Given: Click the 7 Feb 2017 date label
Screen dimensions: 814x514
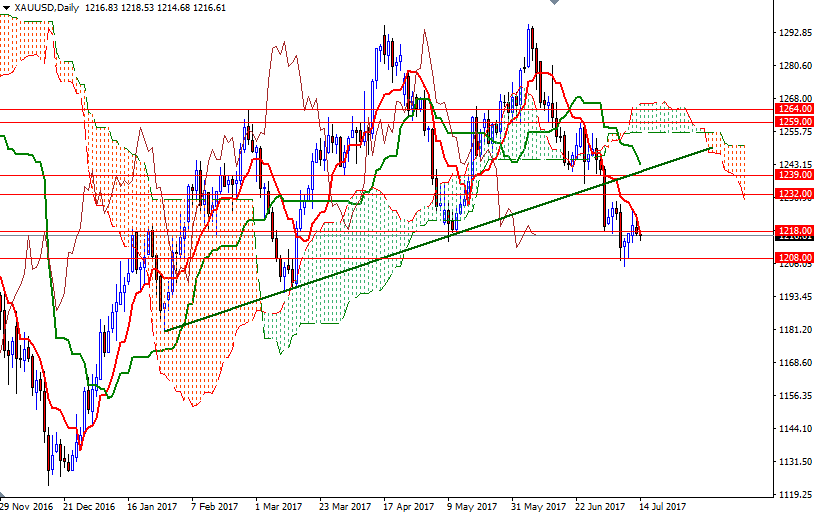Looking at the screenshot, I should (x=214, y=506).
